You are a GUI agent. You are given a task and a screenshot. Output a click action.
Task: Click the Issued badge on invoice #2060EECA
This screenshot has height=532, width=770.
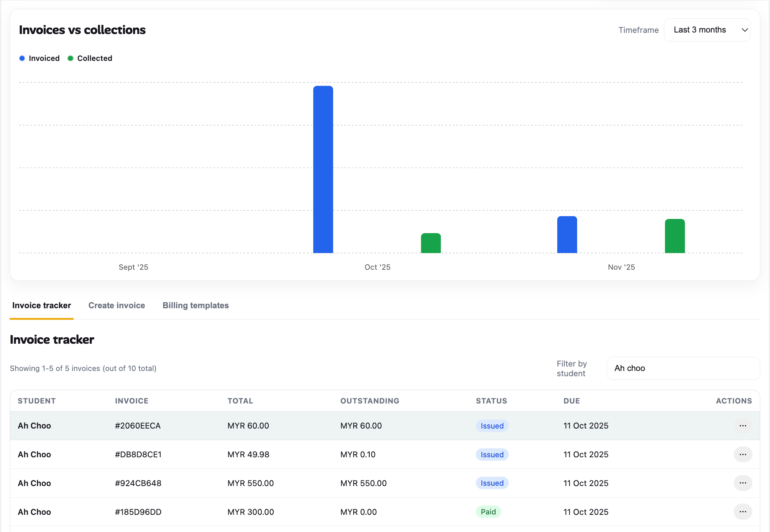click(492, 426)
